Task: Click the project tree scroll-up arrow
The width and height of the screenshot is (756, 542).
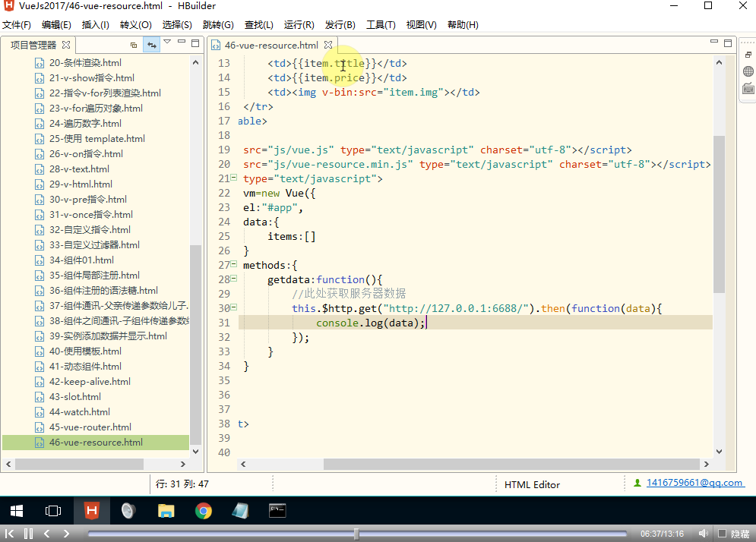Action: pyautogui.click(x=195, y=63)
